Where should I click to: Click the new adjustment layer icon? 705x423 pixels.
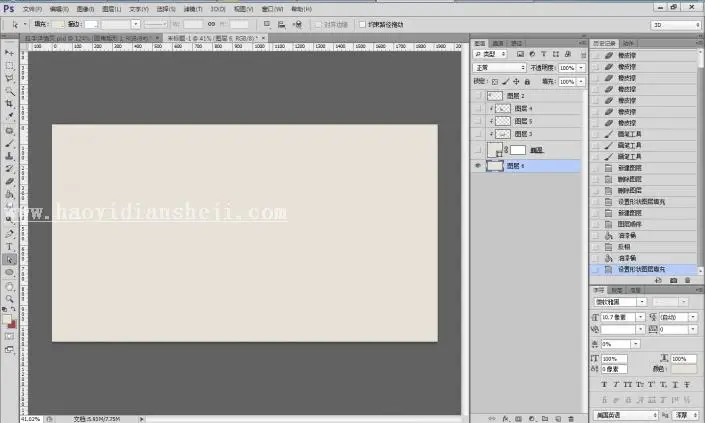(532, 419)
